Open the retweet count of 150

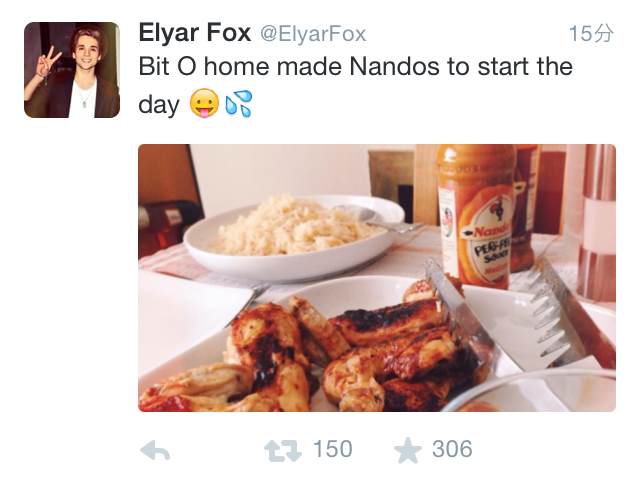click(332, 449)
